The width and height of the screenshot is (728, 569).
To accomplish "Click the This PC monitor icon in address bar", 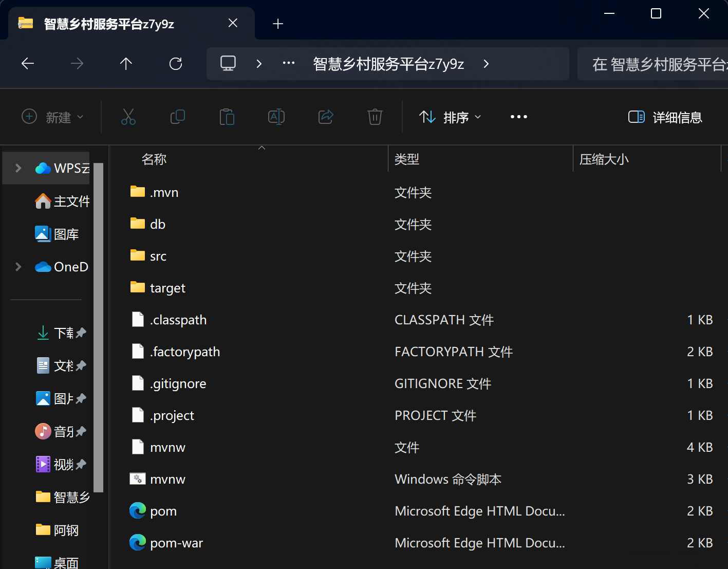I will 228,63.
